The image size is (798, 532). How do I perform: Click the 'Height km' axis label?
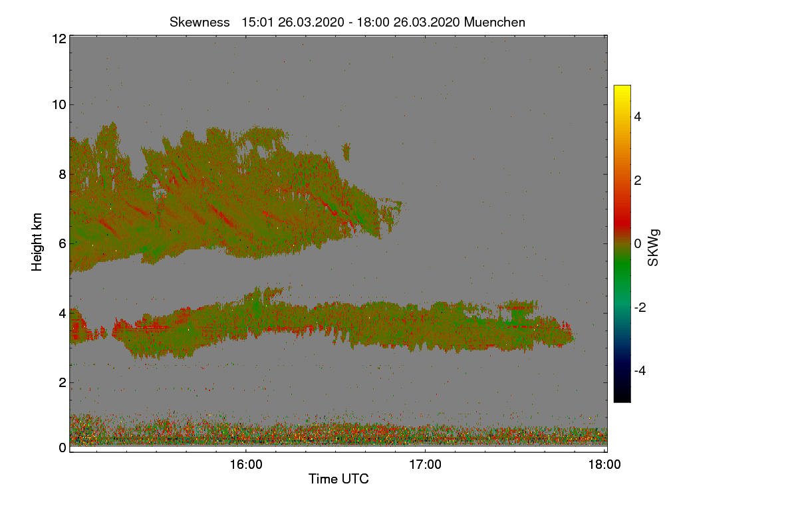coord(37,242)
